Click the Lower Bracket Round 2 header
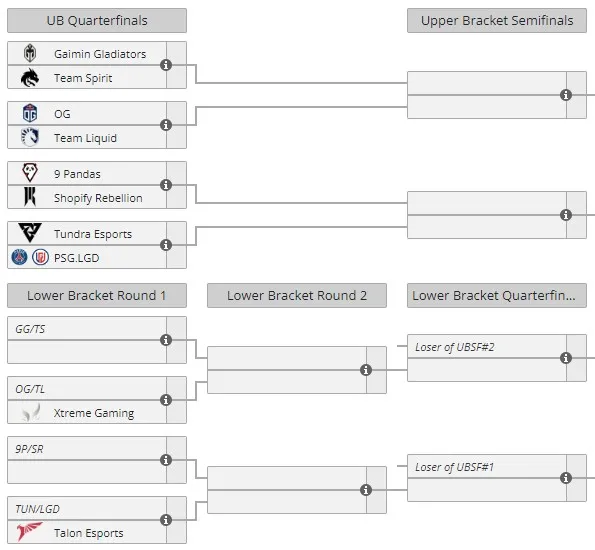Screen dimensions: 595x550 (297, 295)
